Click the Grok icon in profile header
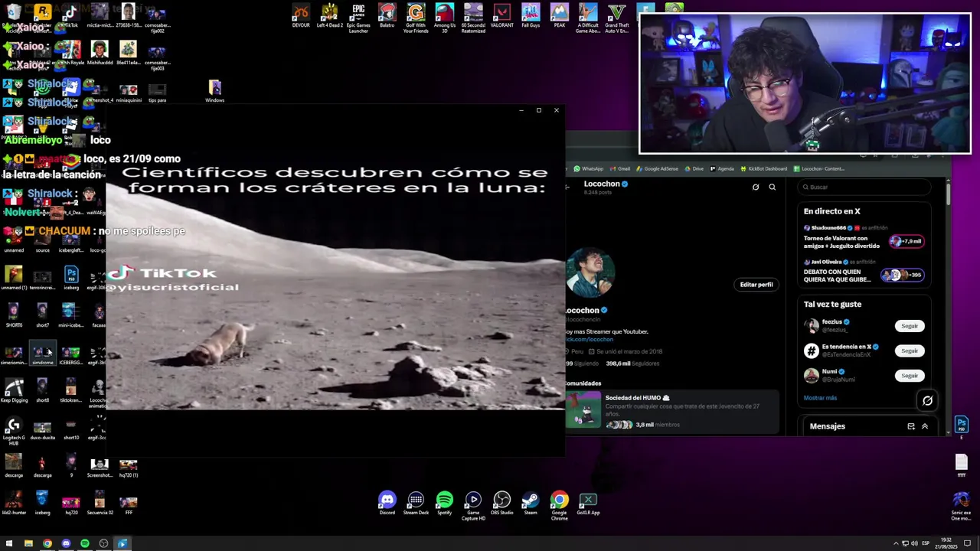The image size is (980, 551). [x=756, y=187]
